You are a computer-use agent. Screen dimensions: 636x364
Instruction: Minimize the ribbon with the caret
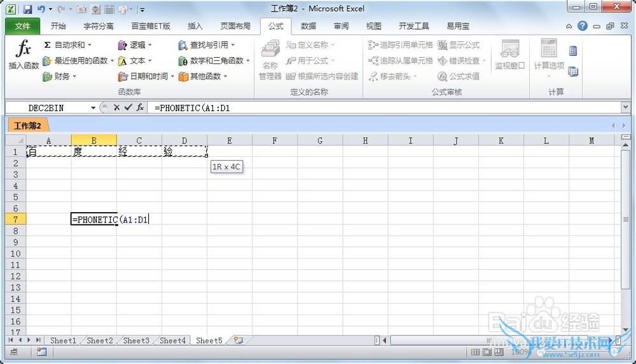click(x=569, y=26)
